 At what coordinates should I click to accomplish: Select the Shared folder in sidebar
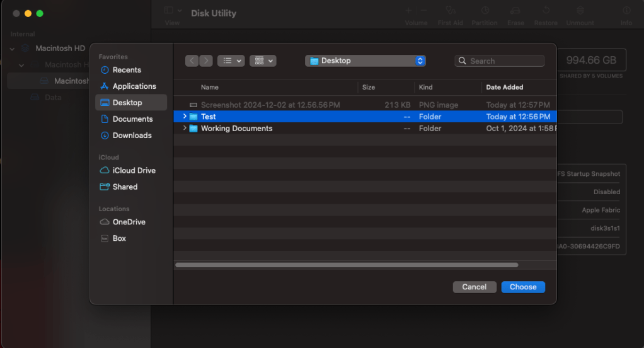pos(125,187)
